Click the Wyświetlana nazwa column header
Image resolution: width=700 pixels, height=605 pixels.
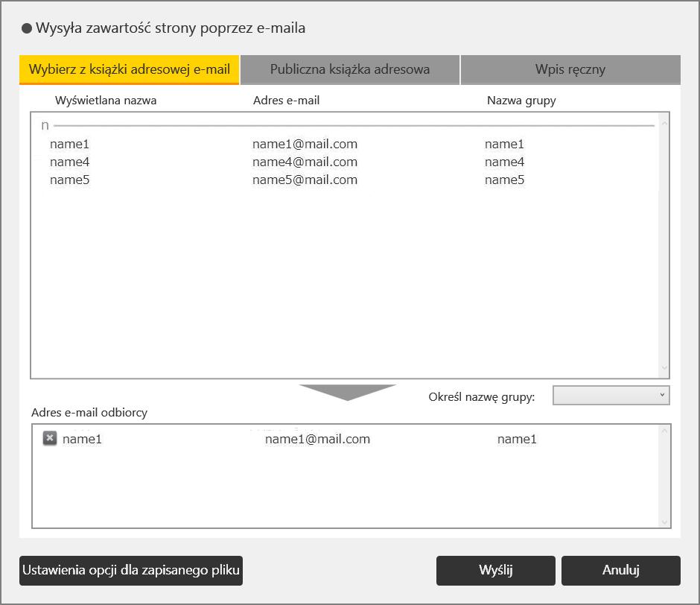point(106,100)
